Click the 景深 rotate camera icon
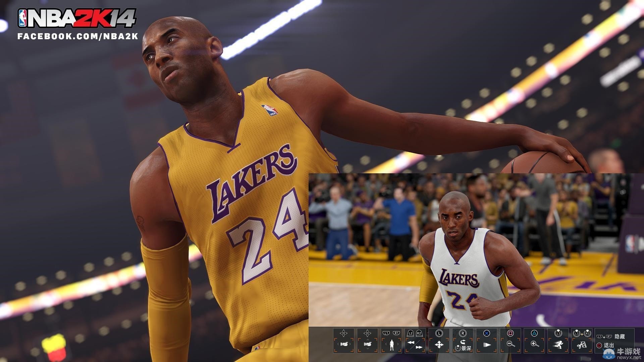644x362 pixels. pyautogui.click(x=463, y=341)
